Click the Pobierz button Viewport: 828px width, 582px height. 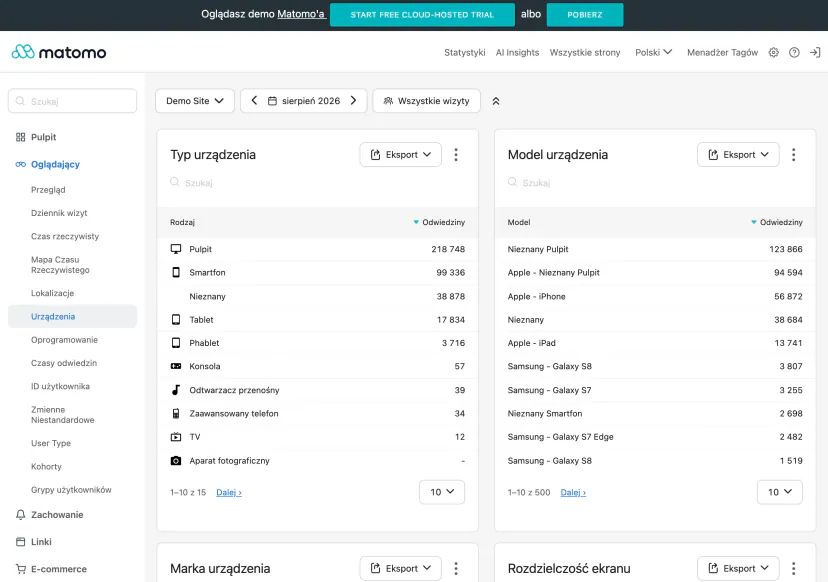585,15
